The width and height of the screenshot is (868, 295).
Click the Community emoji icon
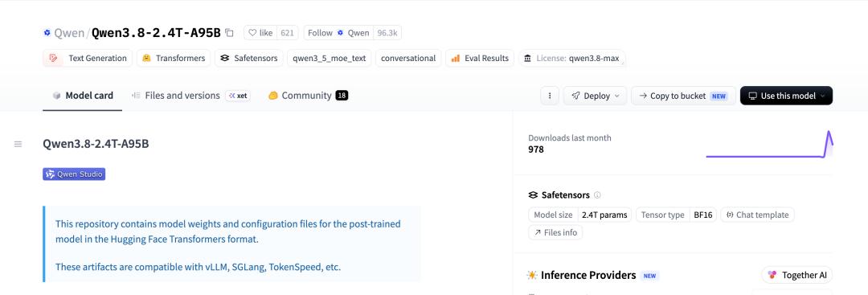(x=273, y=96)
